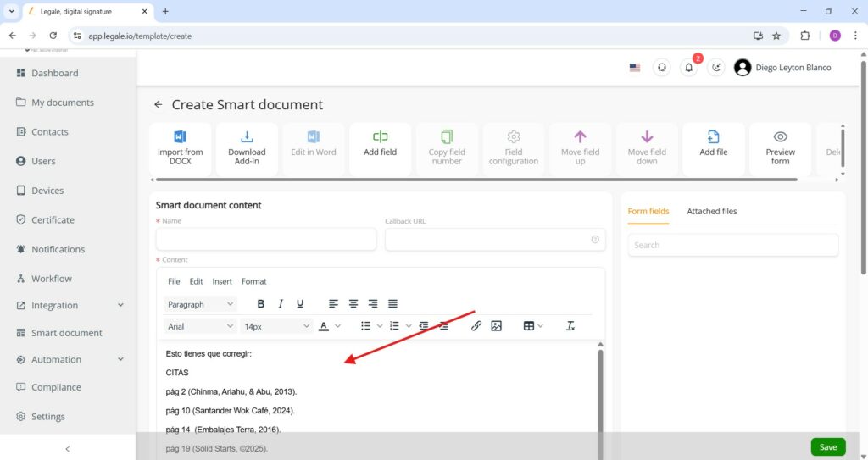This screenshot has width=868, height=460.
Task: Collapse the sidebar with chevron
Action: pos(68,449)
